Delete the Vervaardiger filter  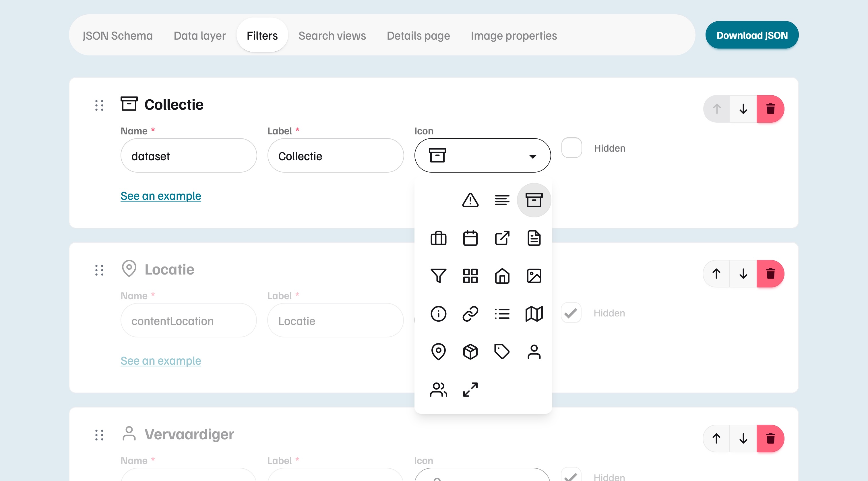click(x=770, y=438)
